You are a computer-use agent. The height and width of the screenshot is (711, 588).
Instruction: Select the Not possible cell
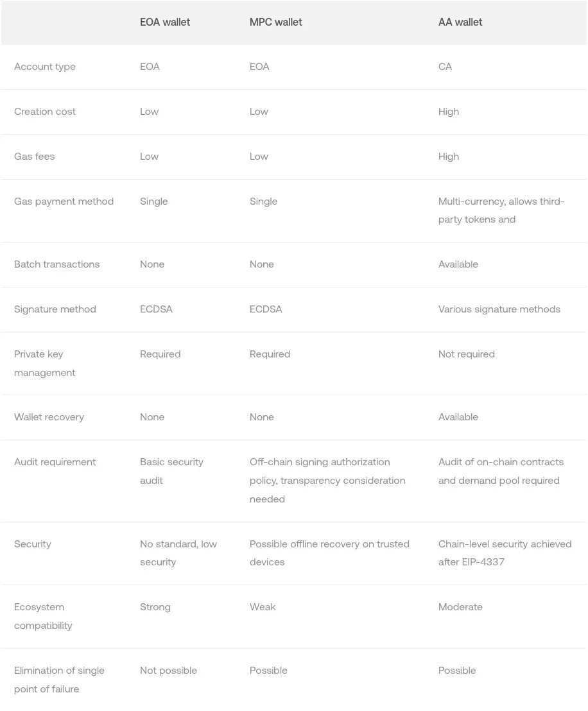pyautogui.click(x=168, y=671)
